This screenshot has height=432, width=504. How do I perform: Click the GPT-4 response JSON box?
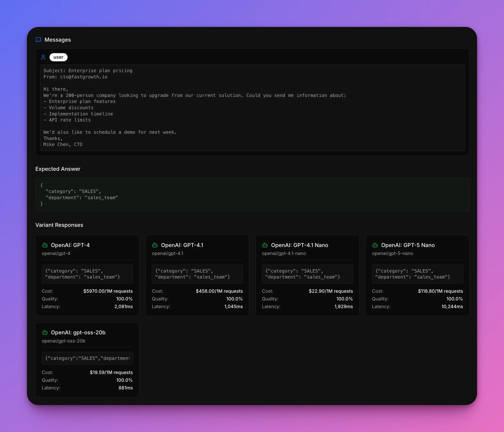click(87, 274)
